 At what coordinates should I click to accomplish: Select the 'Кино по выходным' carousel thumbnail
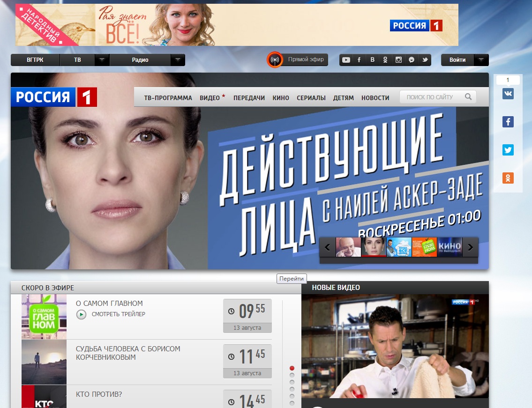pyautogui.click(x=450, y=247)
